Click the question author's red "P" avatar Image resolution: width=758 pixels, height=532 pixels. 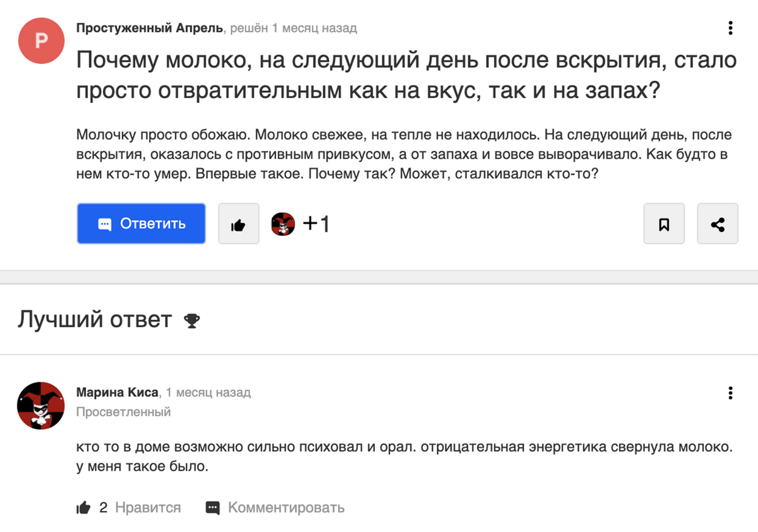point(42,40)
